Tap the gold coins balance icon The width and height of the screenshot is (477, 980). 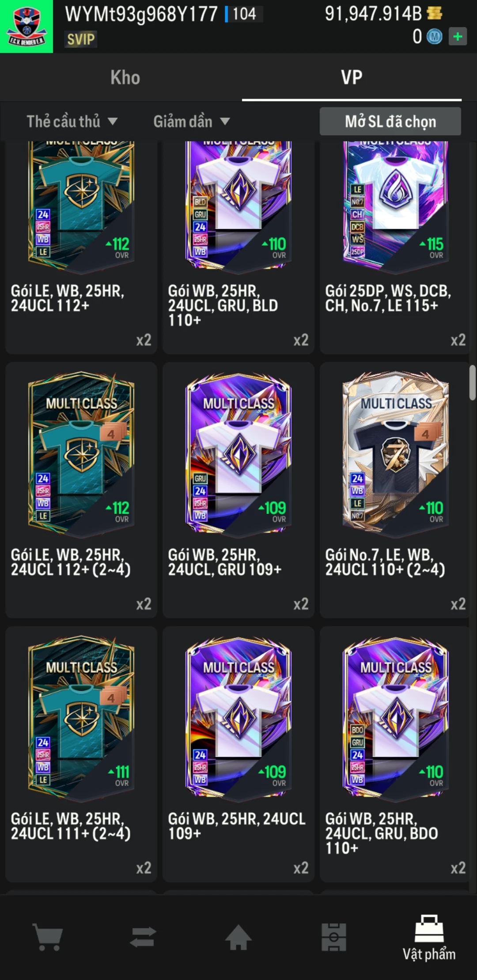pos(435,14)
